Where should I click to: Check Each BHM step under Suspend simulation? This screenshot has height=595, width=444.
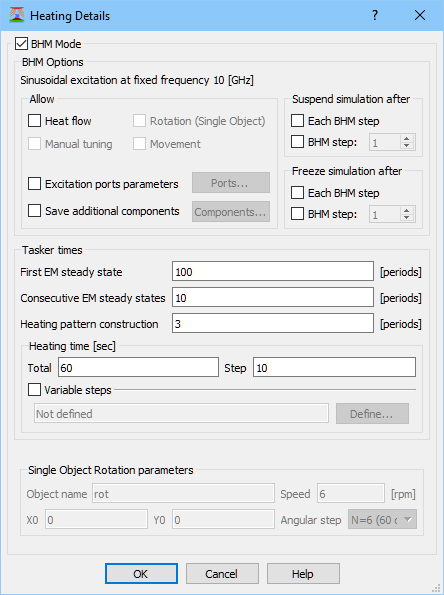click(298, 121)
